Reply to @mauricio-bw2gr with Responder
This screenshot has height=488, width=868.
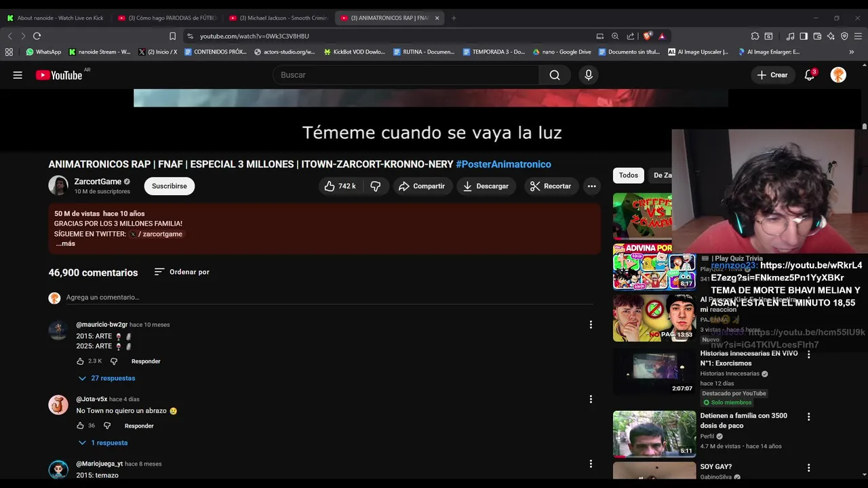click(x=146, y=361)
